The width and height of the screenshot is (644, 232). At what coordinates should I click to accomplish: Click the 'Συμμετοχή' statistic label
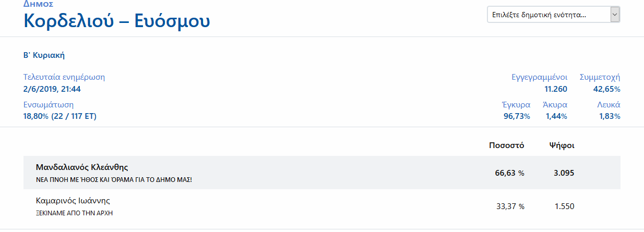click(x=600, y=77)
